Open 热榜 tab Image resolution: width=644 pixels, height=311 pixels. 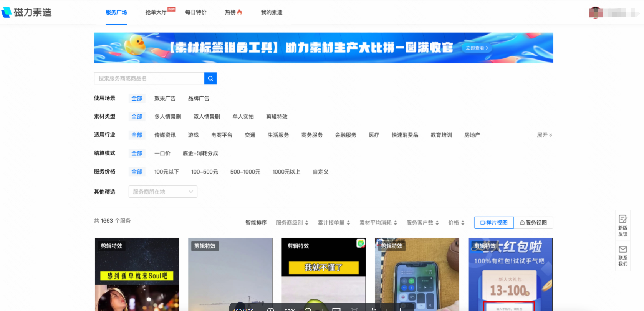tap(233, 12)
